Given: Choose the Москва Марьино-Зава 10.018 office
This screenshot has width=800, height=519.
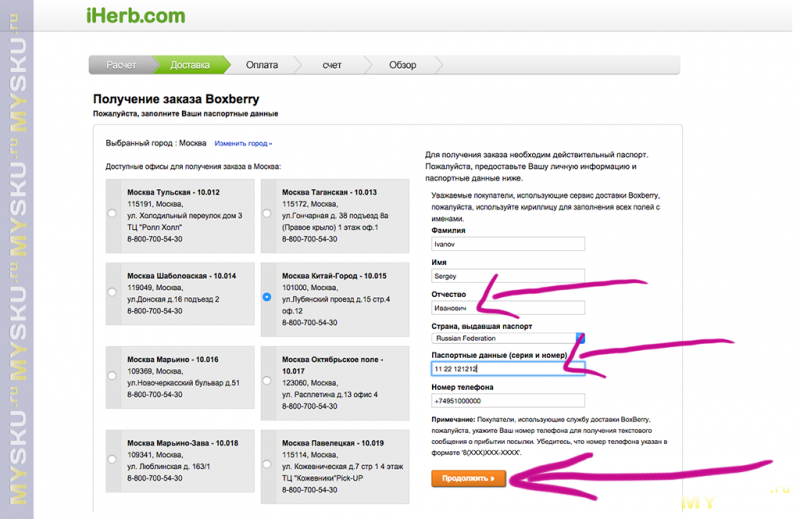Looking at the screenshot, I should (x=112, y=459).
